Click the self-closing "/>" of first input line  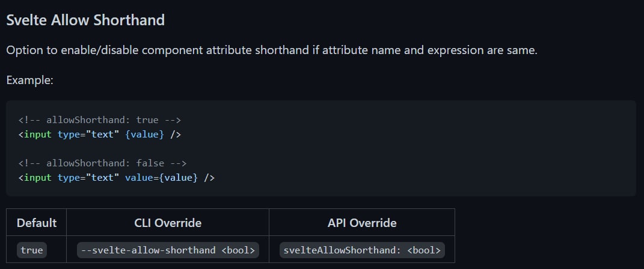[x=176, y=134]
